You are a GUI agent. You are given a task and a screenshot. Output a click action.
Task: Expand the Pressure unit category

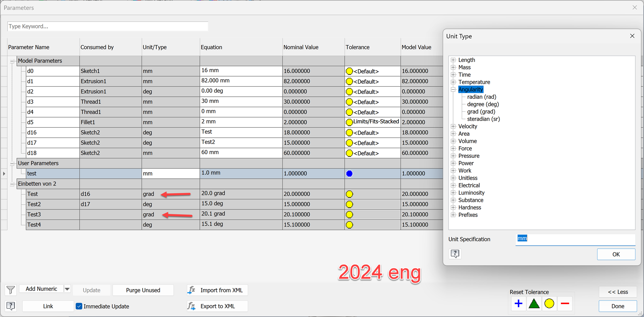point(453,156)
